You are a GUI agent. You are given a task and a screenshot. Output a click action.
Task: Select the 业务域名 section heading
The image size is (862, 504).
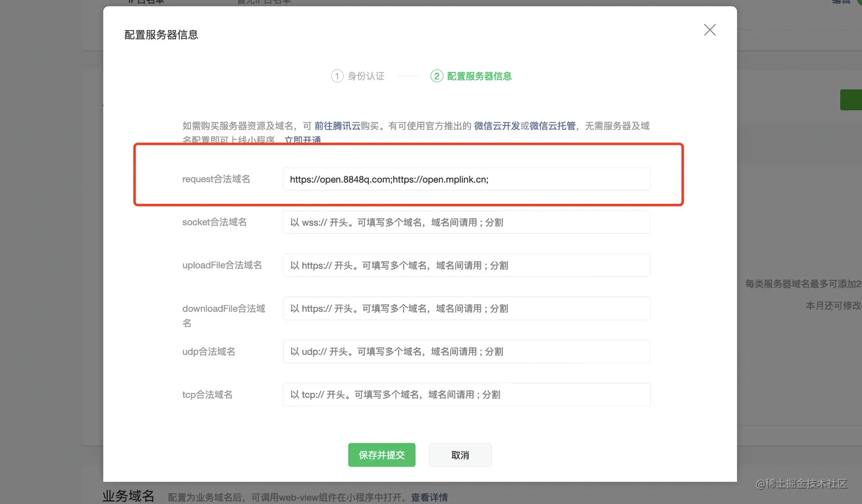(x=128, y=495)
